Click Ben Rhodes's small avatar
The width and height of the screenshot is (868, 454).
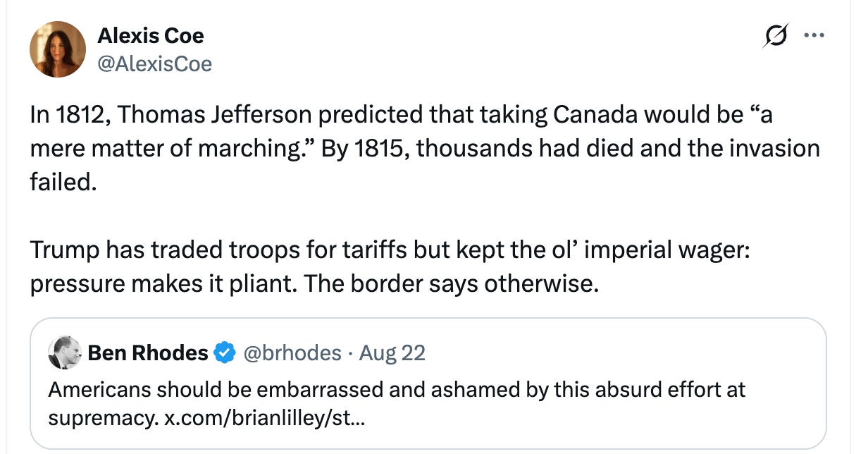pyautogui.click(x=65, y=352)
